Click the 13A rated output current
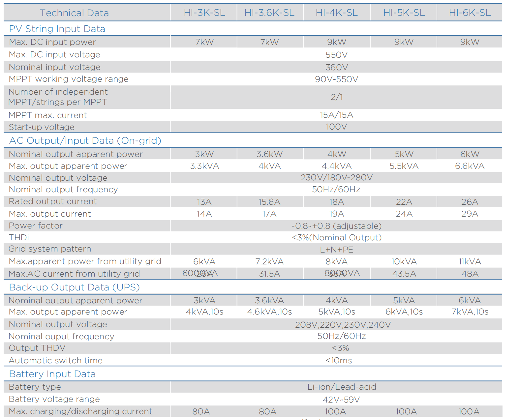Image resolution: width=519 pixels, height=420 pixels. coord(204,202)
